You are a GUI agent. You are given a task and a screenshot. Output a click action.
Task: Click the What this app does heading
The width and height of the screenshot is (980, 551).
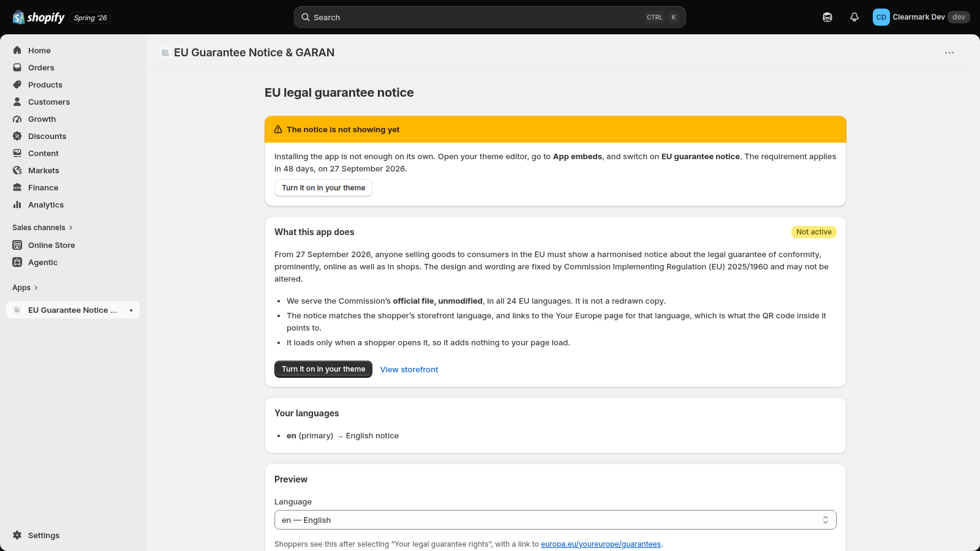point(314,232)
